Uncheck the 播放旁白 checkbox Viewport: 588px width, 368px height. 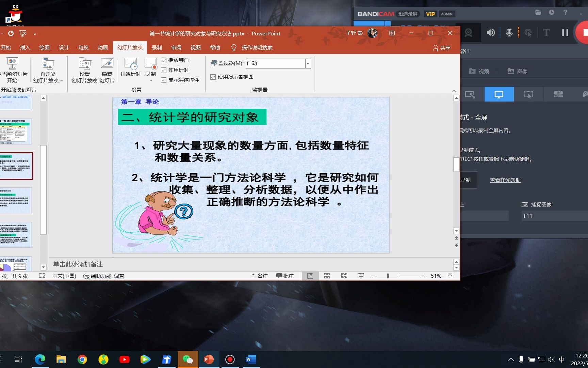pos(164,60)
